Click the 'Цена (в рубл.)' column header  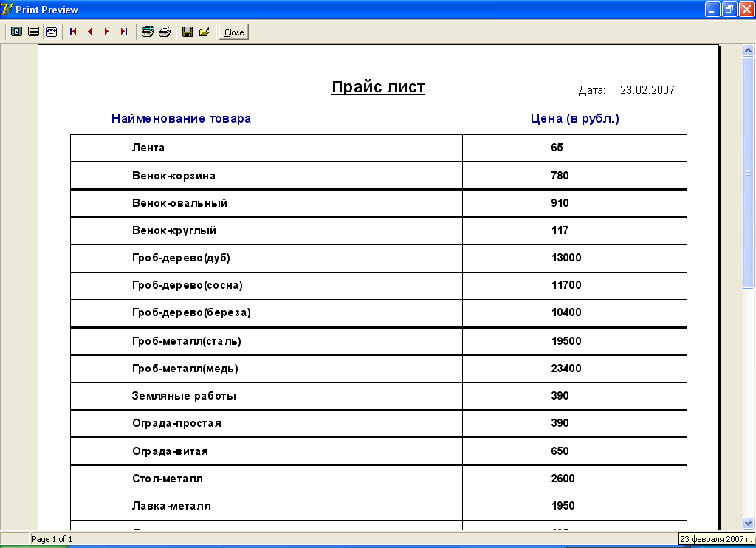click(x=574, y=119)
